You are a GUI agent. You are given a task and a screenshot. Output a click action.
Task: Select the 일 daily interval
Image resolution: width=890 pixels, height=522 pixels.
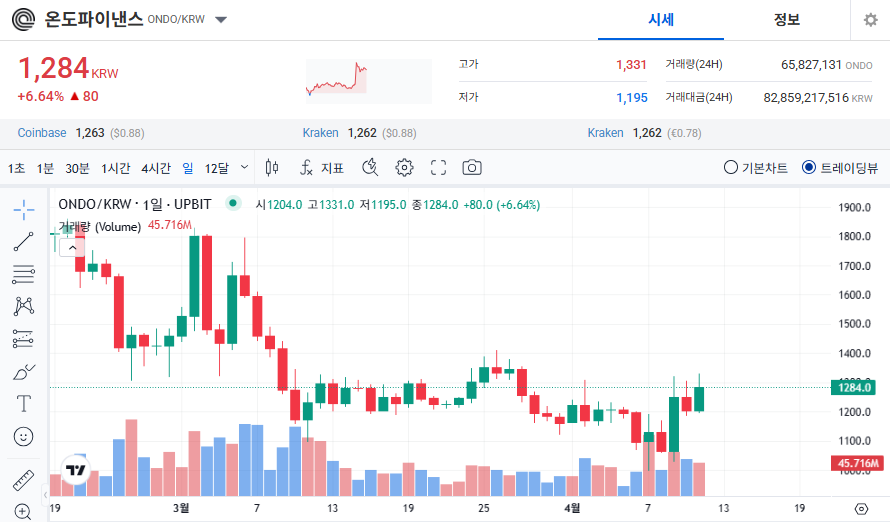click(187, 169)
